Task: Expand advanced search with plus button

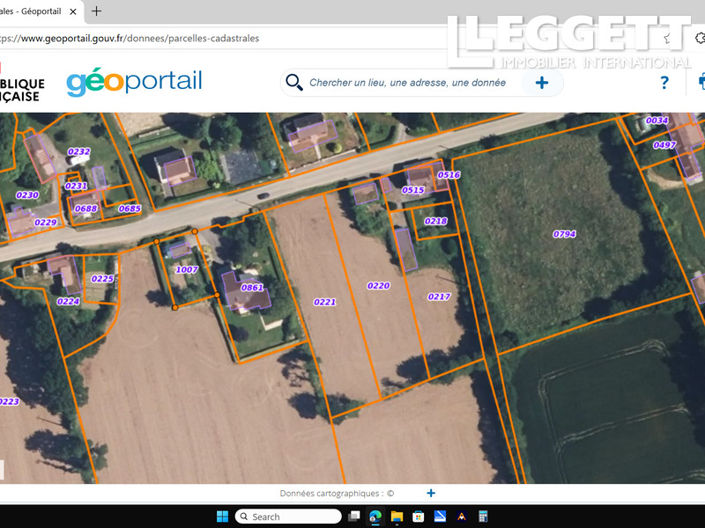Action: tap(542, 83)
